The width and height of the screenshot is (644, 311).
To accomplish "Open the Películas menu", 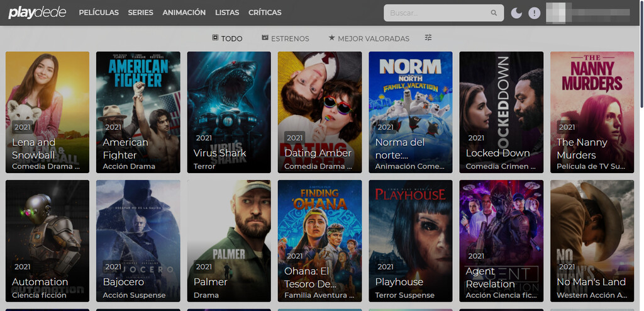I will click(99, 13).
